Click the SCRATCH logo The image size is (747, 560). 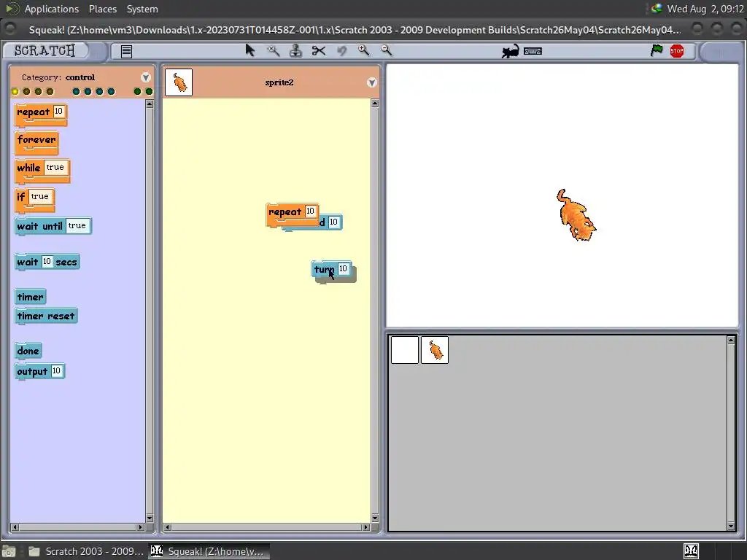tap(44, 50)
